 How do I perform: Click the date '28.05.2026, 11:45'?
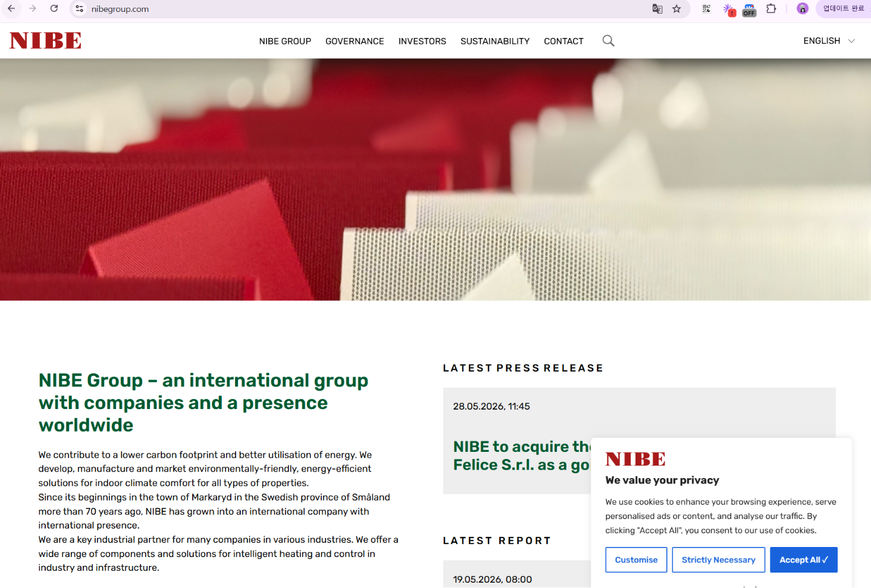tap(491, 407)
